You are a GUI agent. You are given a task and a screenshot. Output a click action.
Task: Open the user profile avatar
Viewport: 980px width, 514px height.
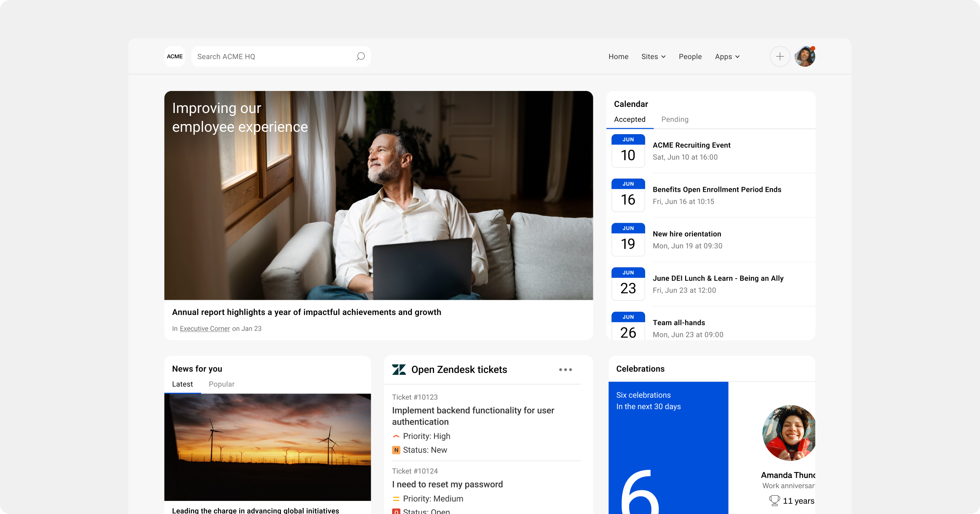(805, 56)
